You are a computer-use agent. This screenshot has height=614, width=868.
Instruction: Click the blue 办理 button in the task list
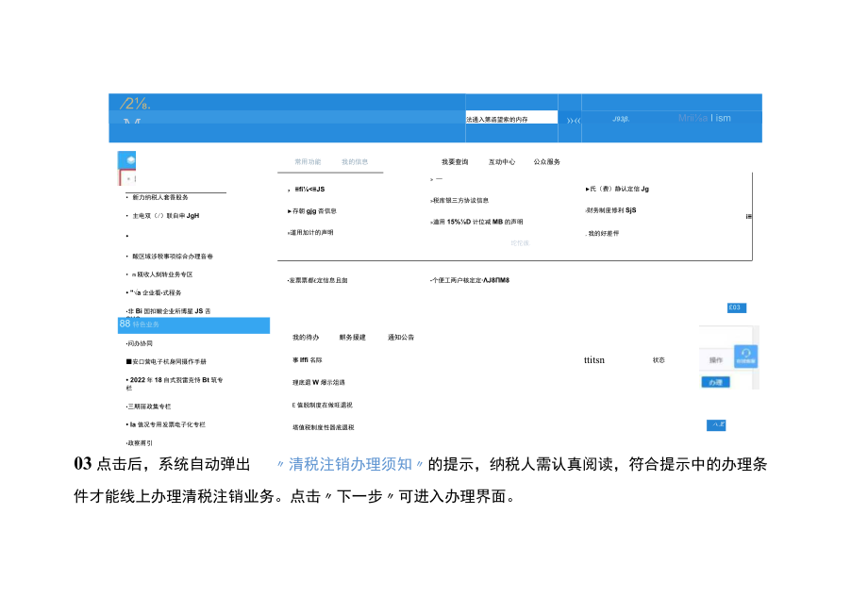click(716, 382)
